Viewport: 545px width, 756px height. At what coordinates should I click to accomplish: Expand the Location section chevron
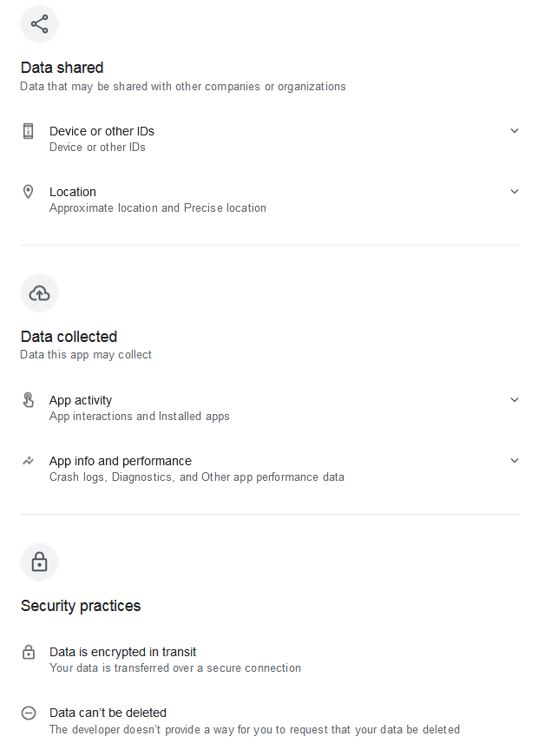pyautogui.click(x=514, y=192)
